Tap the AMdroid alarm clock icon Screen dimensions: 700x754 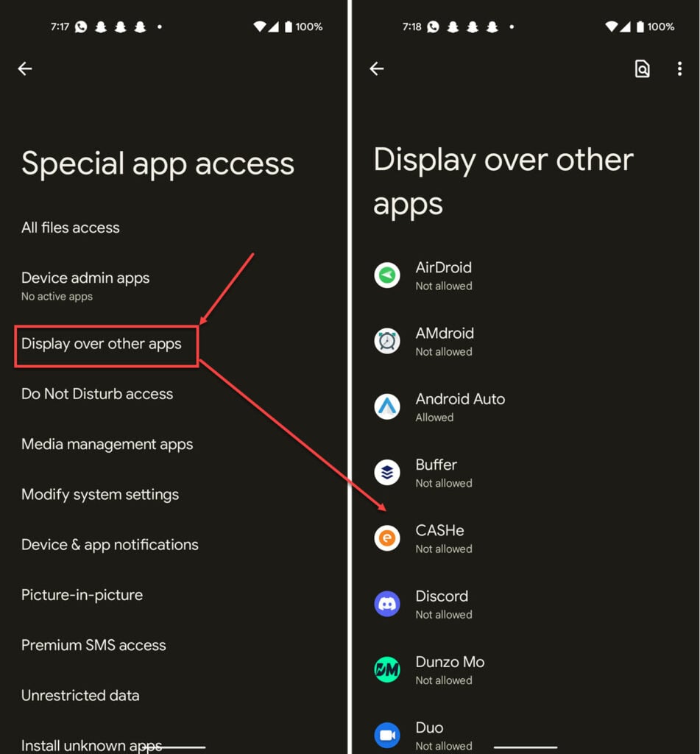387,341
